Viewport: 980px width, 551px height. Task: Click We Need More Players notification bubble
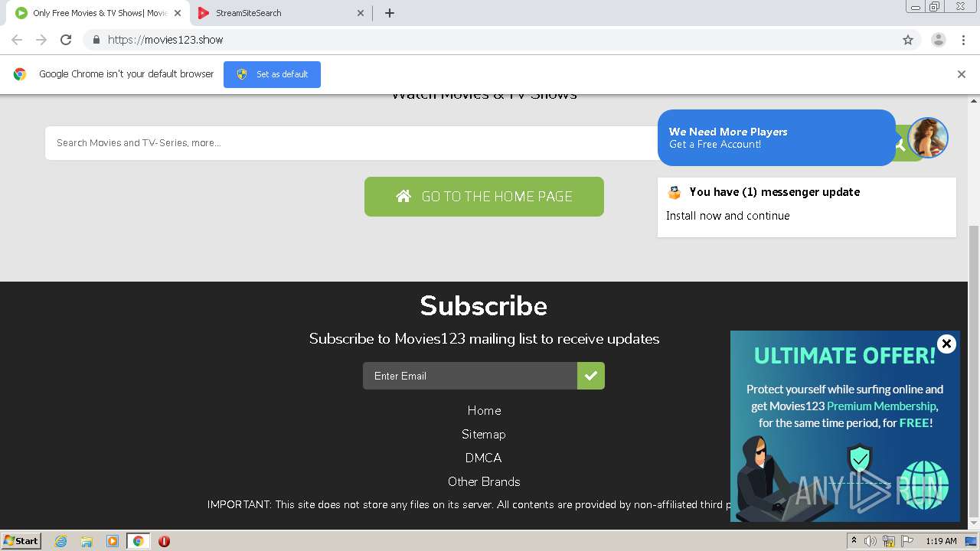(776, 138)
